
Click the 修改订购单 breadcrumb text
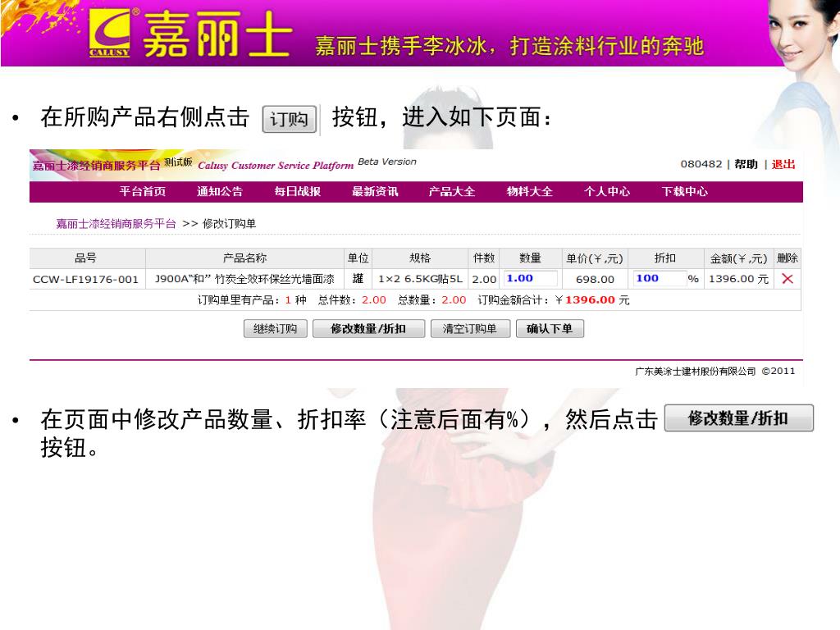[230, 223]
